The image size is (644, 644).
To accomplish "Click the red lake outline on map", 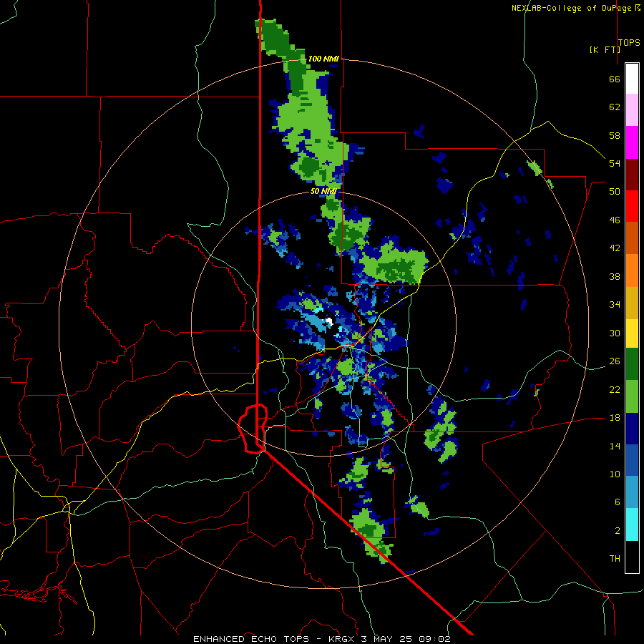I will tap(253, 429).
